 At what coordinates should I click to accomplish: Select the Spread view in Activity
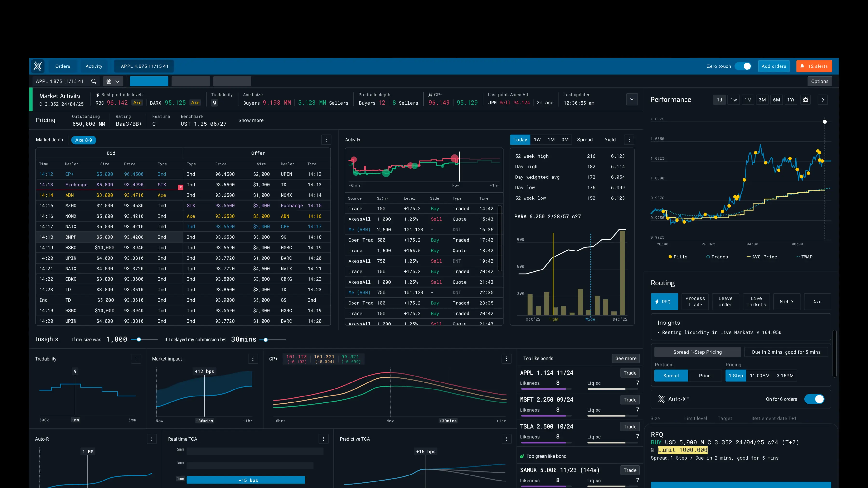click(x=585, y=140)
